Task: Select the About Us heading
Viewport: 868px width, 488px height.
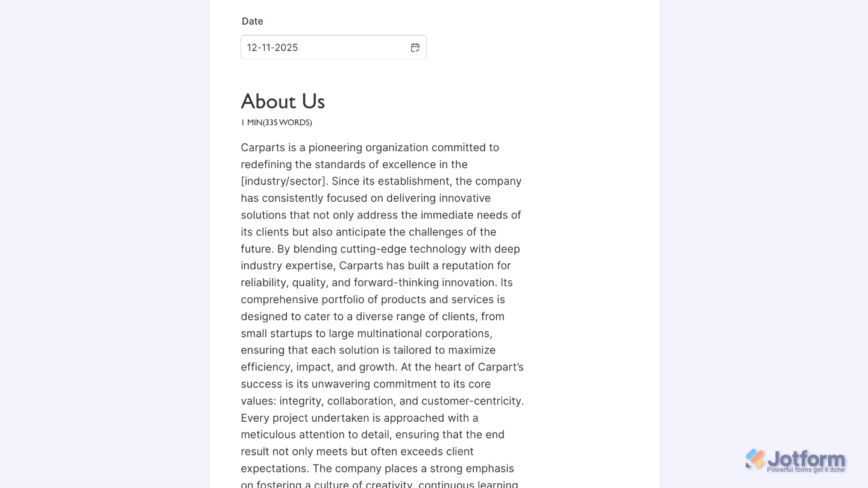Action: [283, 101]
